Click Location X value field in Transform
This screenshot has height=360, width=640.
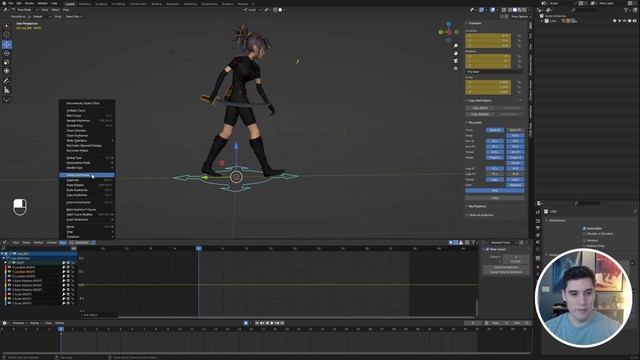(488, 36)
